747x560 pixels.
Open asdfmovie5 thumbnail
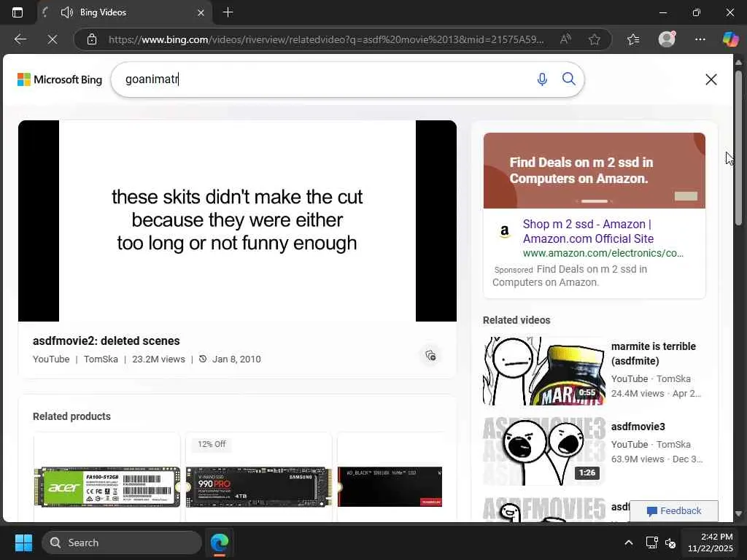[x=544, y=510]
